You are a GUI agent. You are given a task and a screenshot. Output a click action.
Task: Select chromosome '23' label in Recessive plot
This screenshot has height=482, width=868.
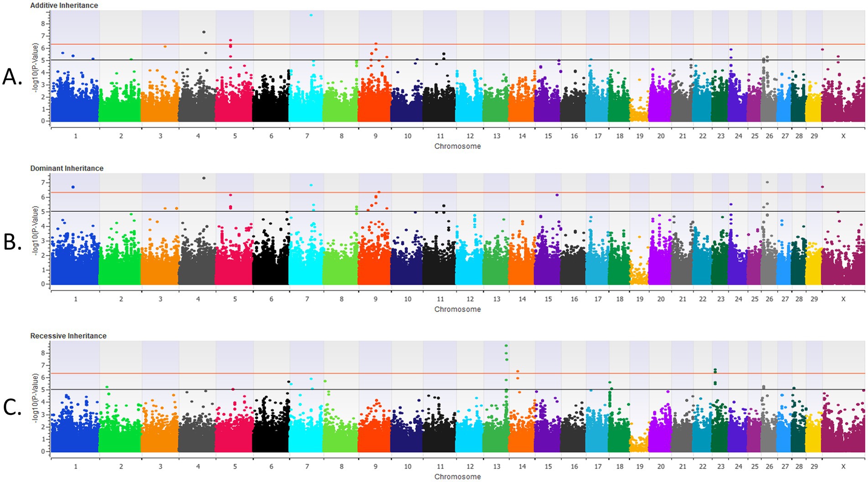point(721,466)
